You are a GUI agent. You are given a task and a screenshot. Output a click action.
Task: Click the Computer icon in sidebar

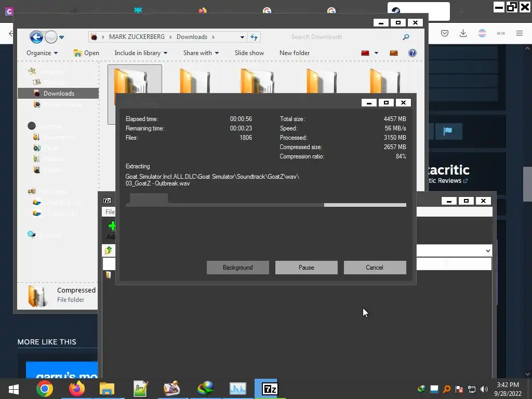pos(32,191)
